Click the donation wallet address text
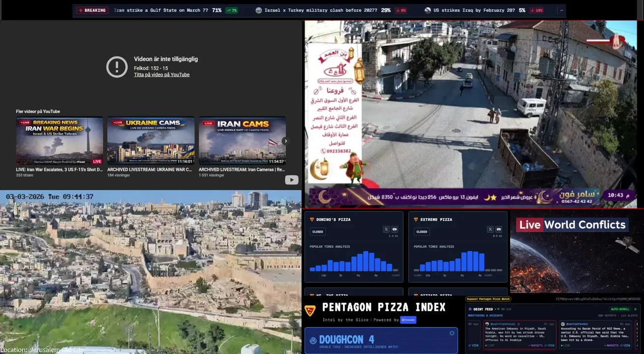The height and width of the screenshot is (354, 644). tap(598, 299)
